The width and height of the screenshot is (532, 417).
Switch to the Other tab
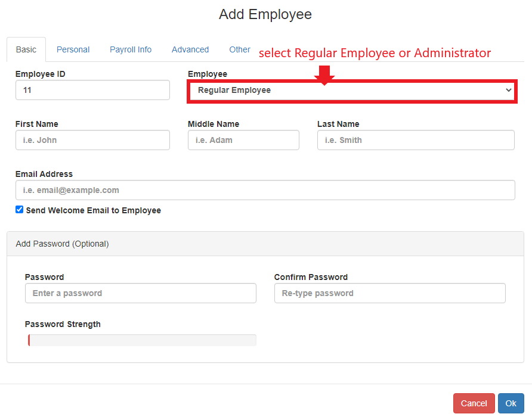coord(240,49)
